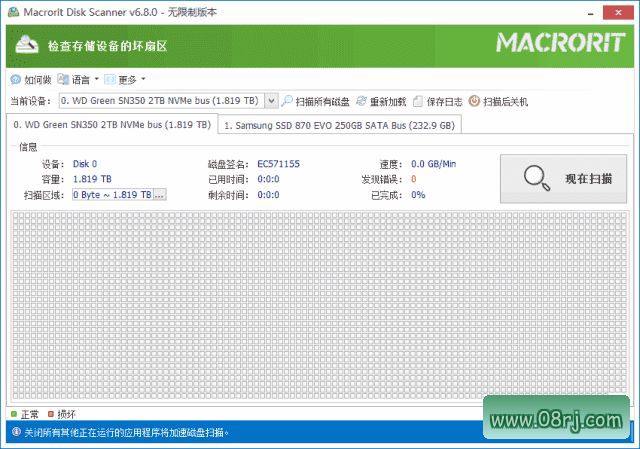The image size is (640, 449).
Task: Click the green 正常 normal legend swatch
Action: coord(14,414)
